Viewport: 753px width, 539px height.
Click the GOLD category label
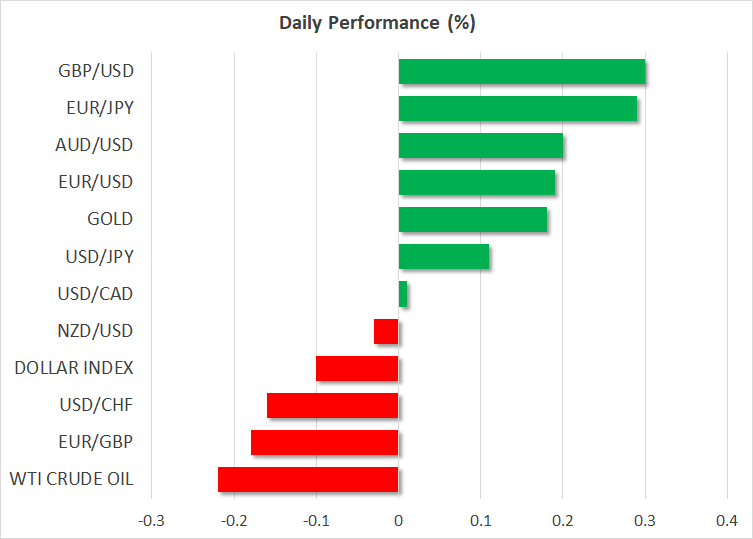coord(111,219)
